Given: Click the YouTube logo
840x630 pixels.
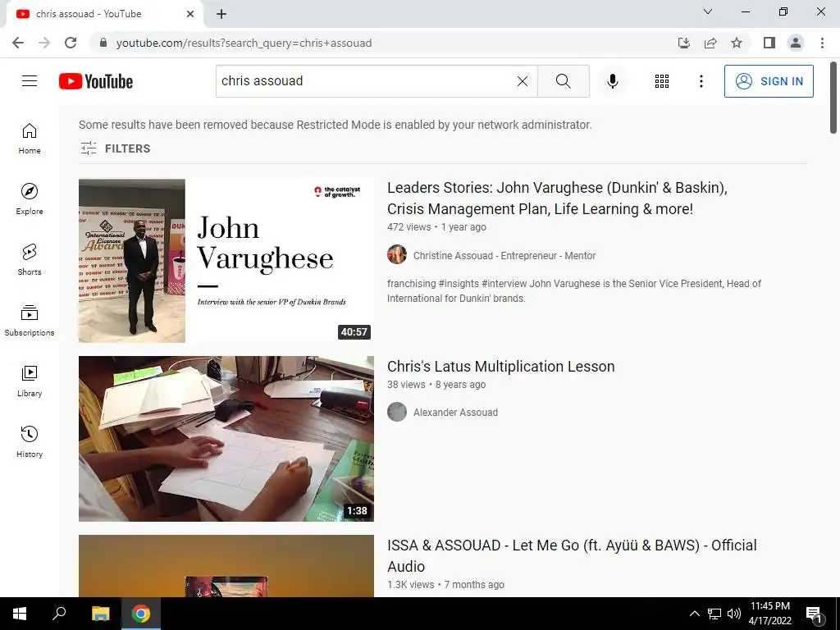Looking at the screenshot, I should (96, 81).
